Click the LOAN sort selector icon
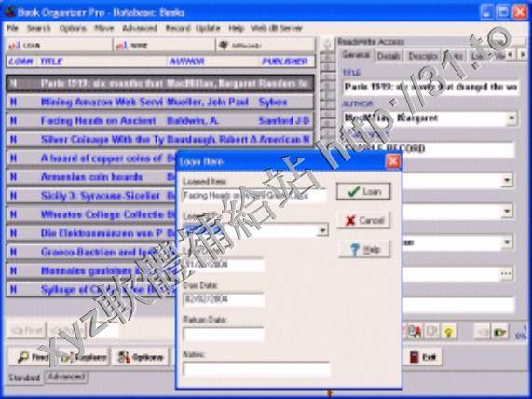 click(x=14, y=45)
